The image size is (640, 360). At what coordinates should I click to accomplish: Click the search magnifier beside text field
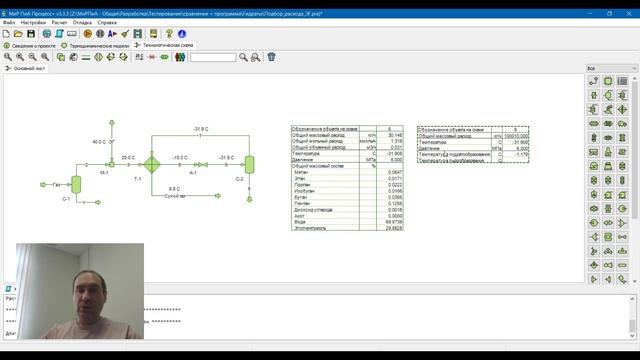pyautogui.click(x=243, y=57)
